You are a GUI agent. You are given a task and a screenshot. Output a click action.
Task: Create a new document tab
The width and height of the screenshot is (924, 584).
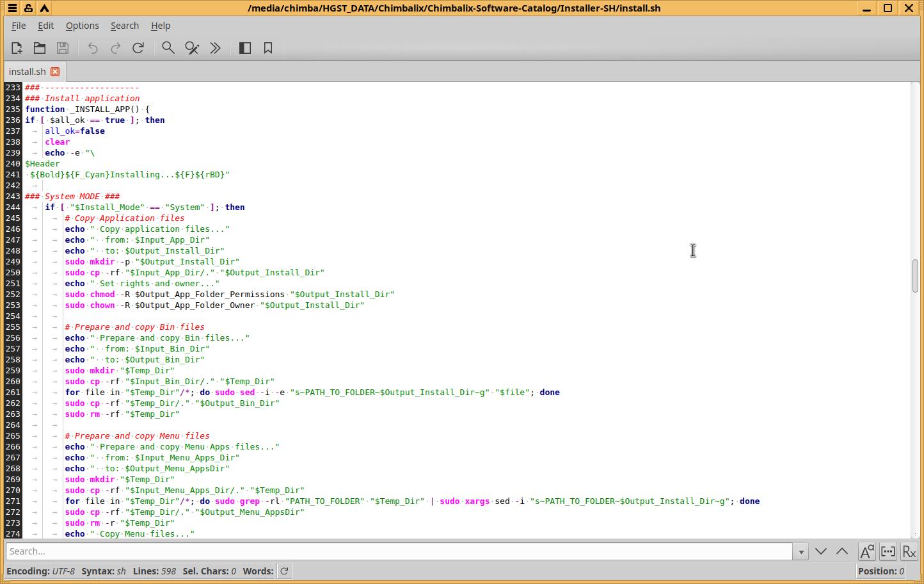17,48
